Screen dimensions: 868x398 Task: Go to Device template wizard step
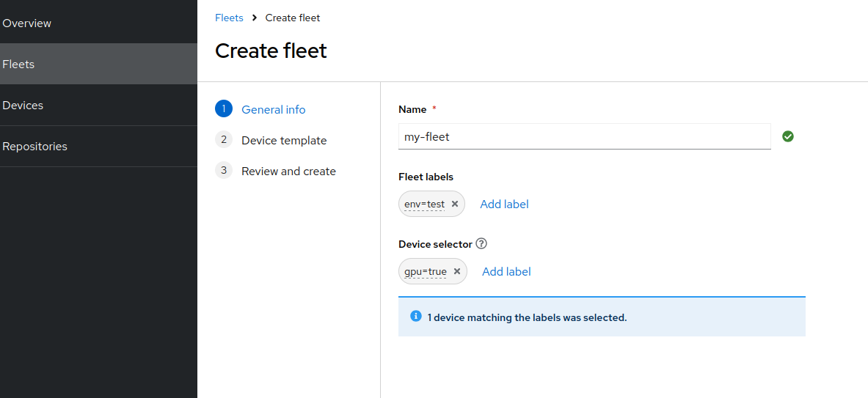coord(284,141)
